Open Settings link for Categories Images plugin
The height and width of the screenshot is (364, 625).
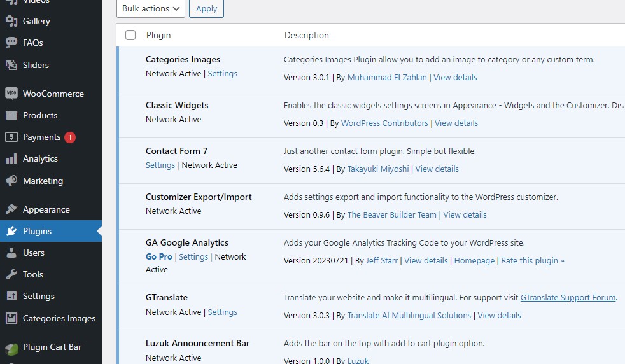[222, 73]
